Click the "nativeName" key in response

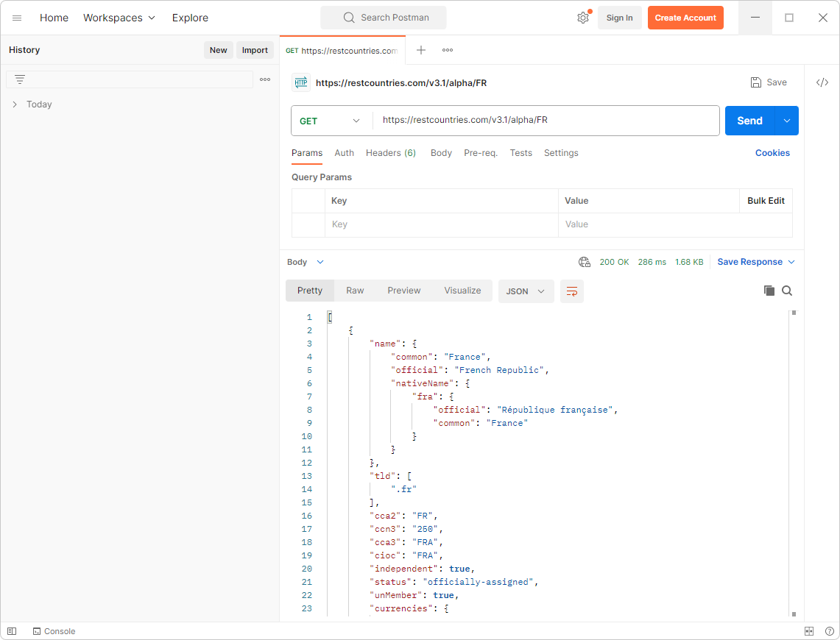click(x=422, y=384)
